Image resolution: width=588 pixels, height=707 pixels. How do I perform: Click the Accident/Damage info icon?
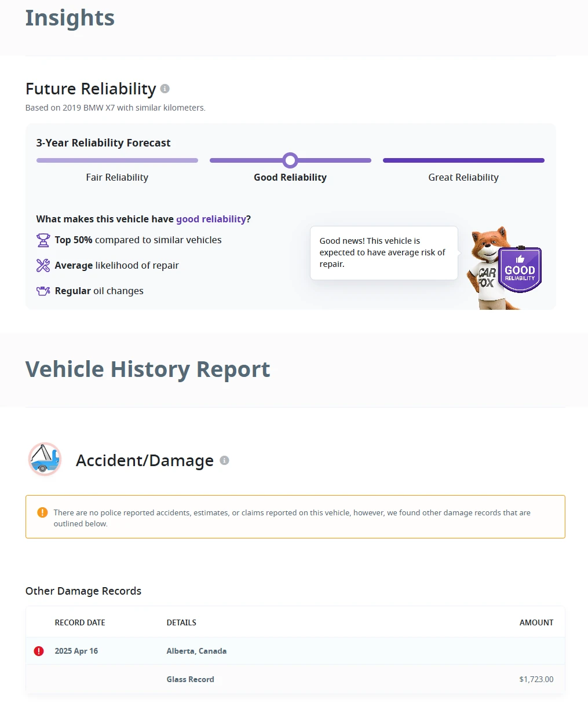(x=225, y=460)
